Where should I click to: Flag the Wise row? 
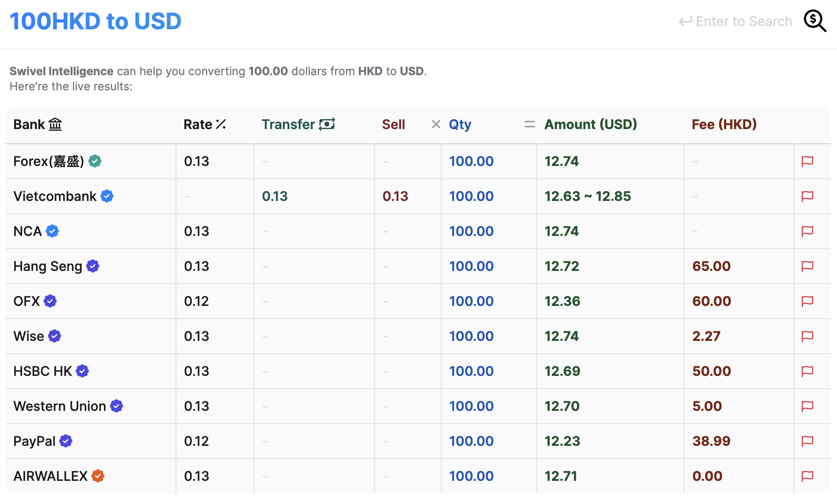click(x=807, y=336)
